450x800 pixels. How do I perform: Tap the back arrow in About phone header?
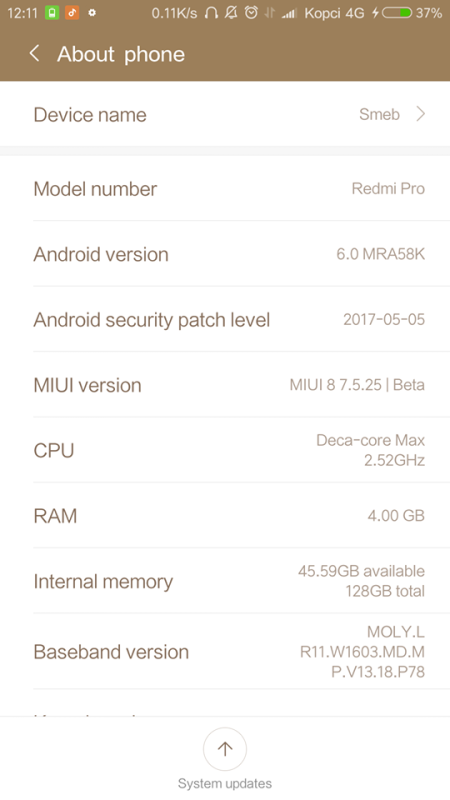(x=34, y=53)
